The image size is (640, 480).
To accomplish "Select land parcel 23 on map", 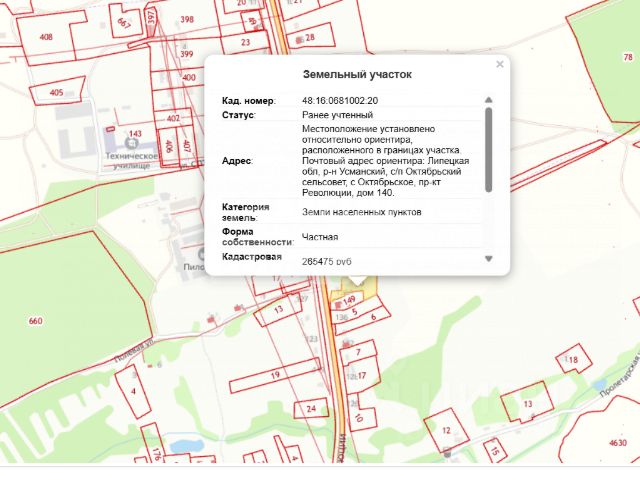I will (245, 42).
